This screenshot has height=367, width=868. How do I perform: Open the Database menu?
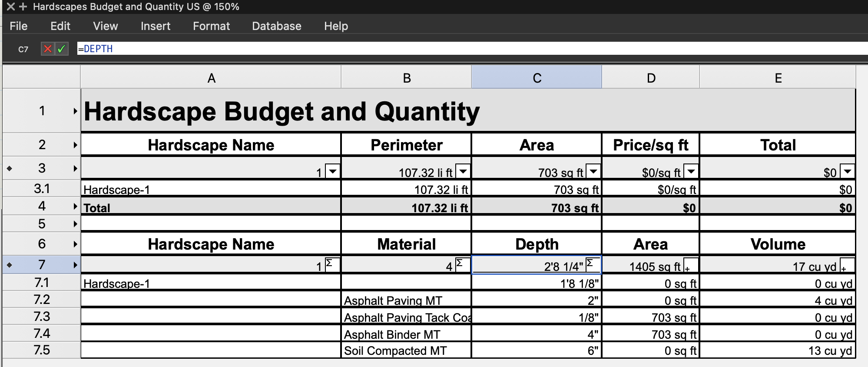276,26
